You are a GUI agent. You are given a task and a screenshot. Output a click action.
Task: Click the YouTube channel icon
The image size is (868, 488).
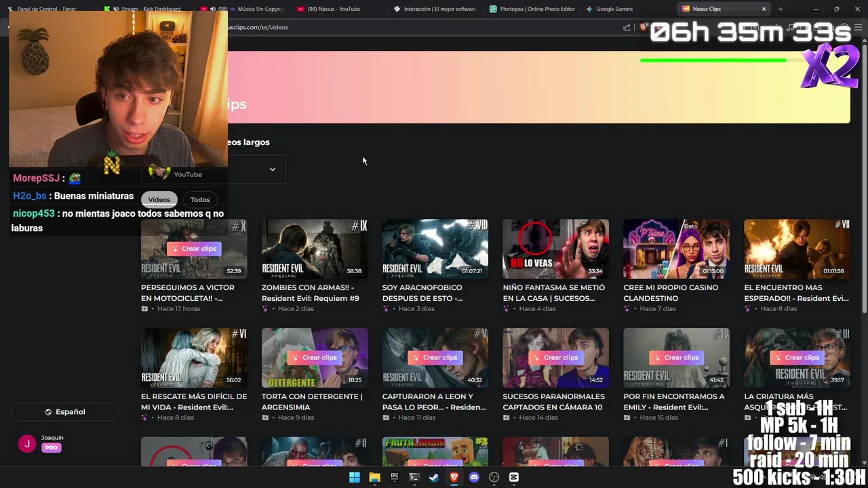[x=159, y=172]
